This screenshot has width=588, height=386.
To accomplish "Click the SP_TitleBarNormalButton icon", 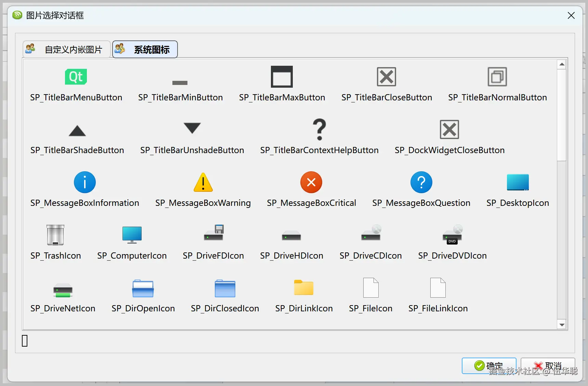I will click(497, 77).
